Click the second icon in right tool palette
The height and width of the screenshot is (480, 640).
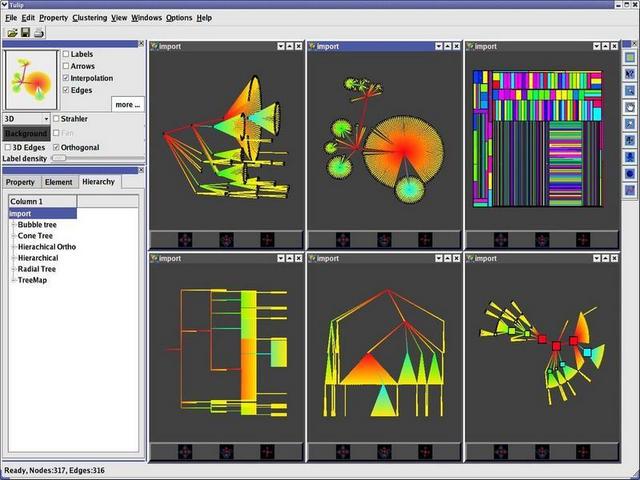point(630,74)
